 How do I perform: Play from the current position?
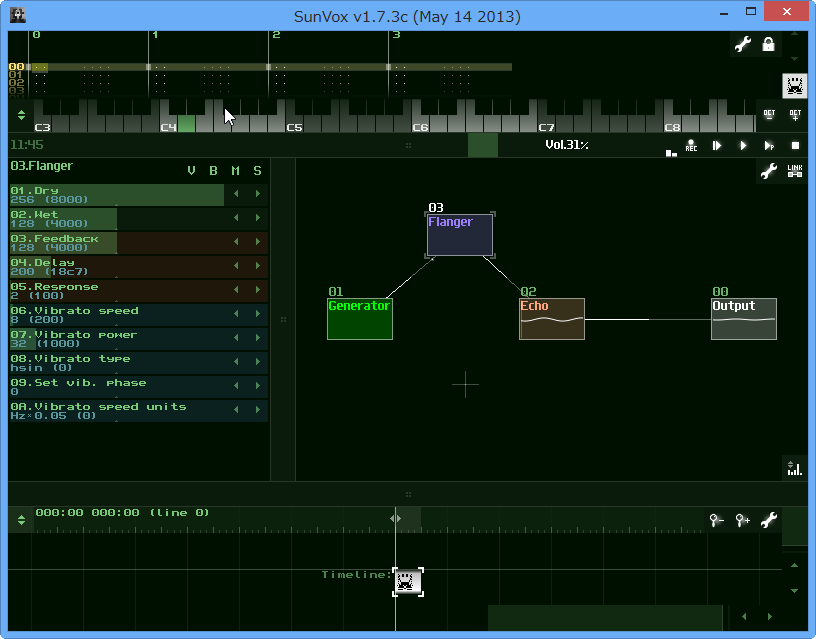[x=743, y=145]
